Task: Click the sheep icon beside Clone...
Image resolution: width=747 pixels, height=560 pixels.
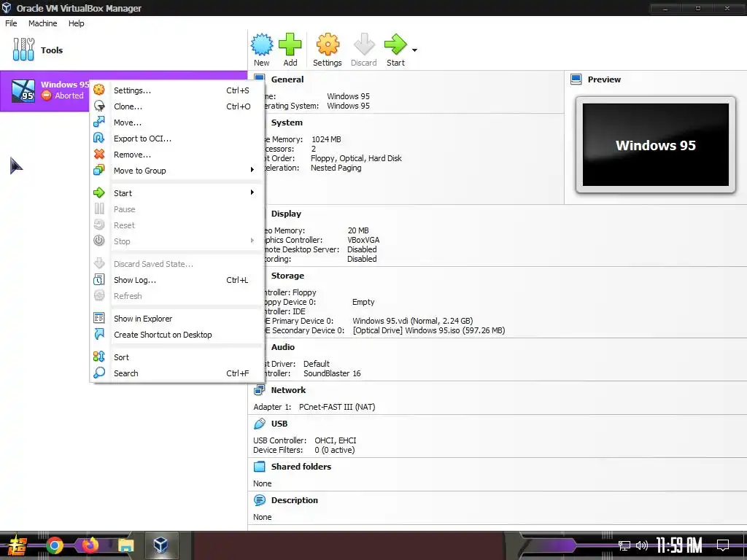Action: pos(99,106)
